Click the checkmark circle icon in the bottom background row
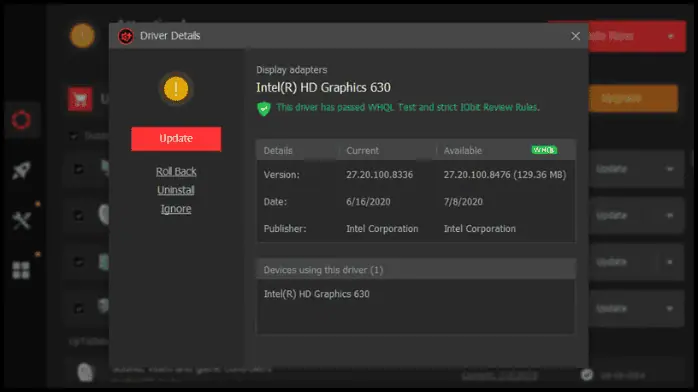Image resolution: width=698 pixels, height=392 pixels. pos(587,375)
